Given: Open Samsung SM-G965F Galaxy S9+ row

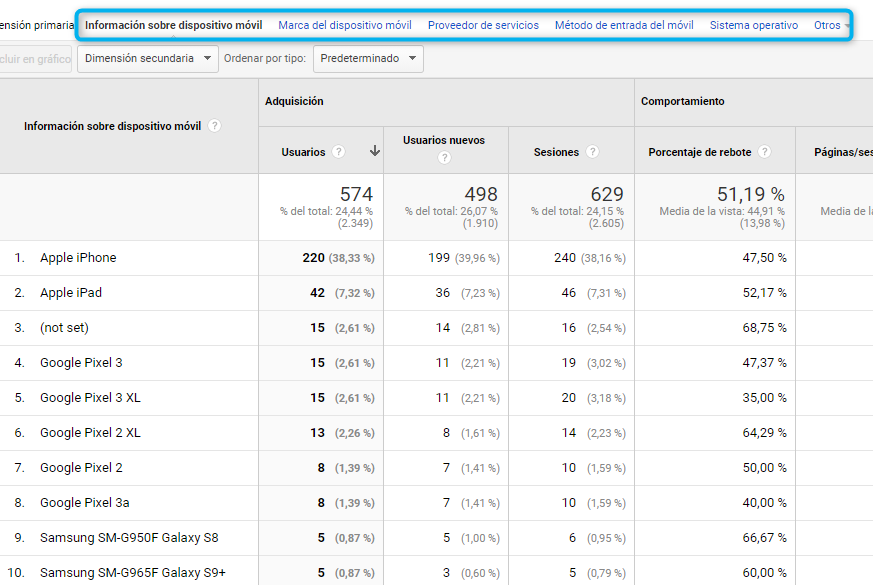Looking at the screenshot, I should [133, 573].
